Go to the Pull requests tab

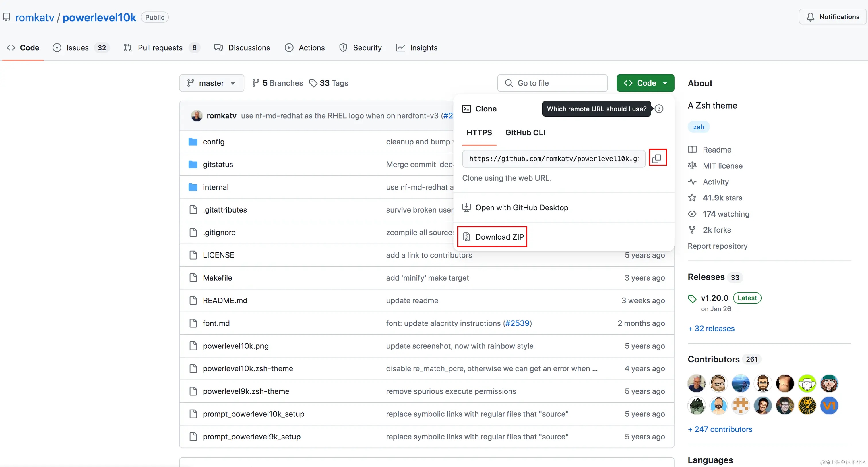click(x=160, y=48)
